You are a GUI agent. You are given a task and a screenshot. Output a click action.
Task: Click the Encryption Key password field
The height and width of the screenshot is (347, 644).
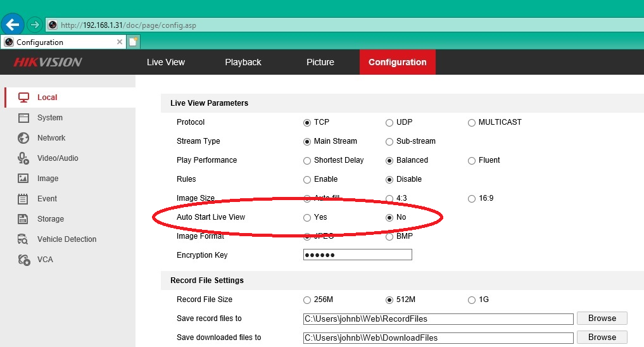click(358, 255)
